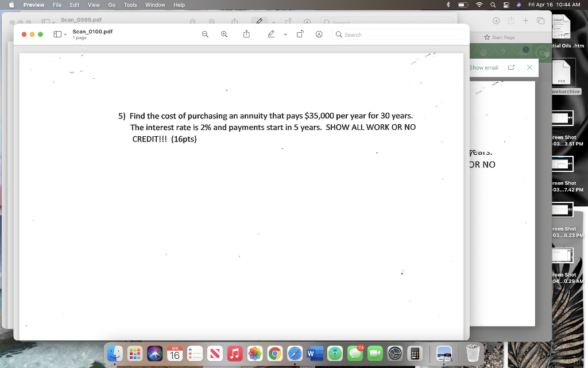Click the zoom out icon in Preview toolbar
588x368 pixels.
pyautogui.click(x=205, y=34)
